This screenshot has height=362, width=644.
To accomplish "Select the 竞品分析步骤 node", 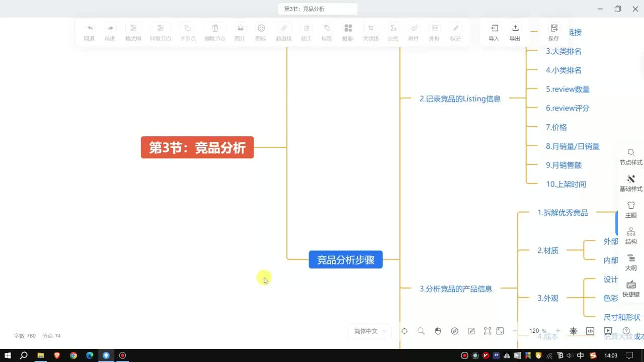I will pos(346,259).
